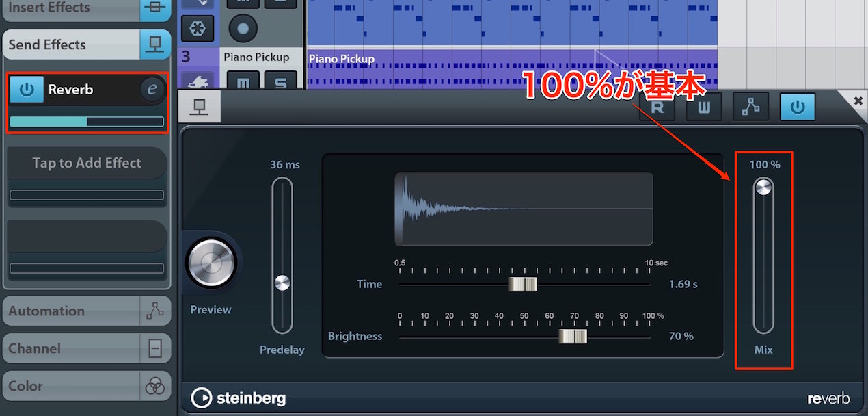Tap to Add Effect slot
This screenshot has width=868, height=416.
pyautogui.click(x=87, y=163)
